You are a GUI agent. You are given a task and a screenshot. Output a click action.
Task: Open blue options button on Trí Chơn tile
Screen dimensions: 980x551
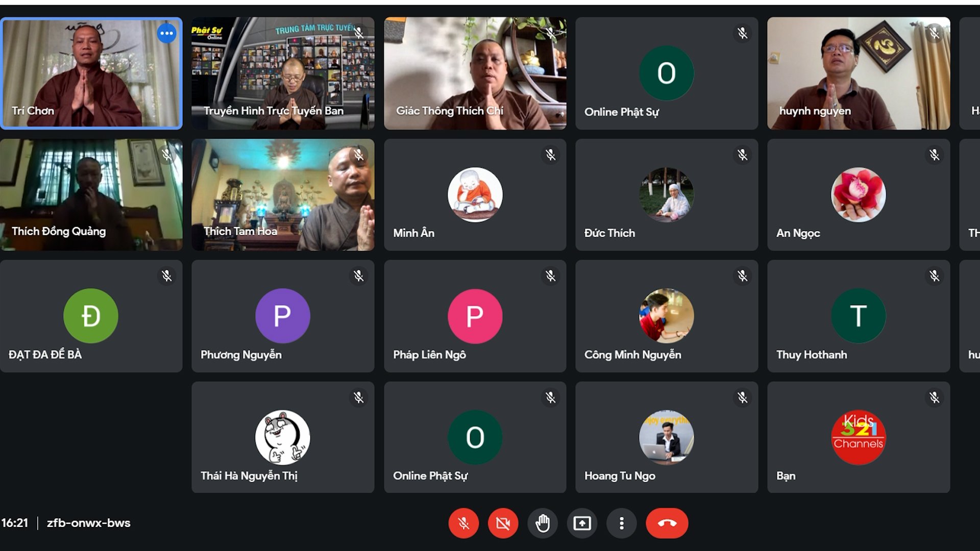point(166,34)
